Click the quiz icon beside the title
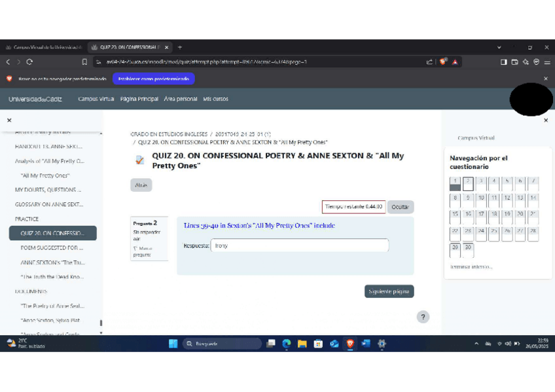Viewport: 555px width, 392px height. coord(140,160)
